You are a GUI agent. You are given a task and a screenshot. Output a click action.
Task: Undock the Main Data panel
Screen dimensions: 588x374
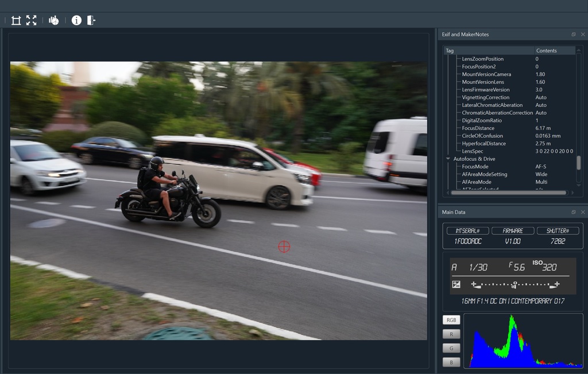point(573,212)
